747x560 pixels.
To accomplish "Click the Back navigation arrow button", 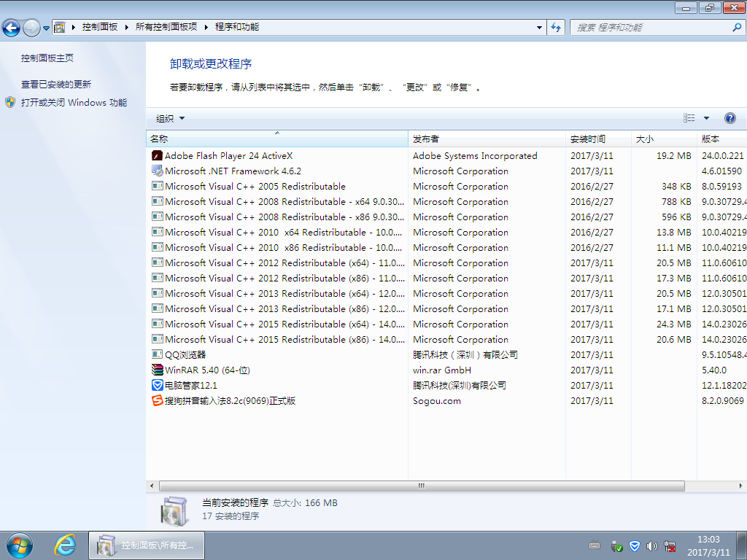I will pyautogui.click(x=12, y=28).
